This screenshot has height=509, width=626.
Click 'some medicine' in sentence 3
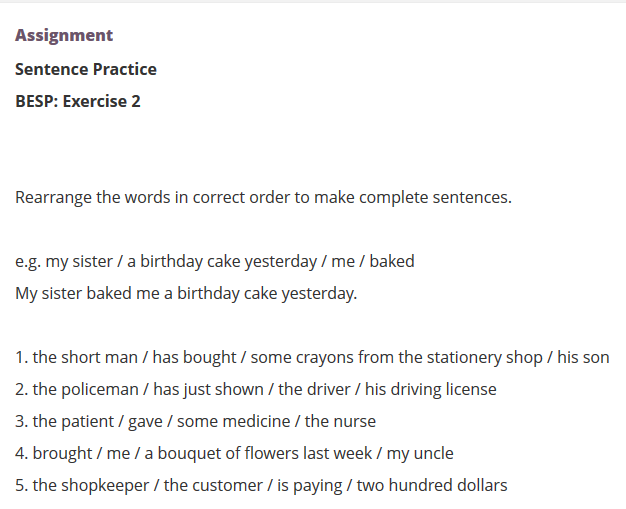tap(234, 422)
